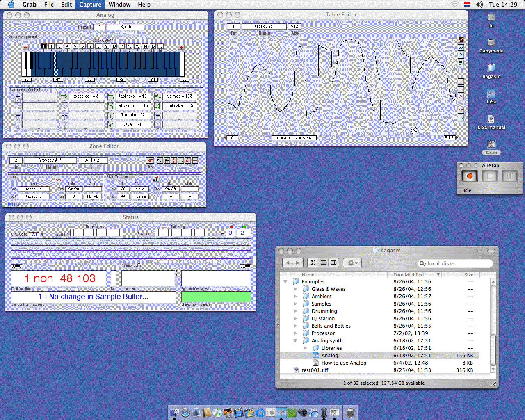Screen dimensions: 525x420
Task: Expand the filter section in Zone Editor
Action: [x=10, y=204]
